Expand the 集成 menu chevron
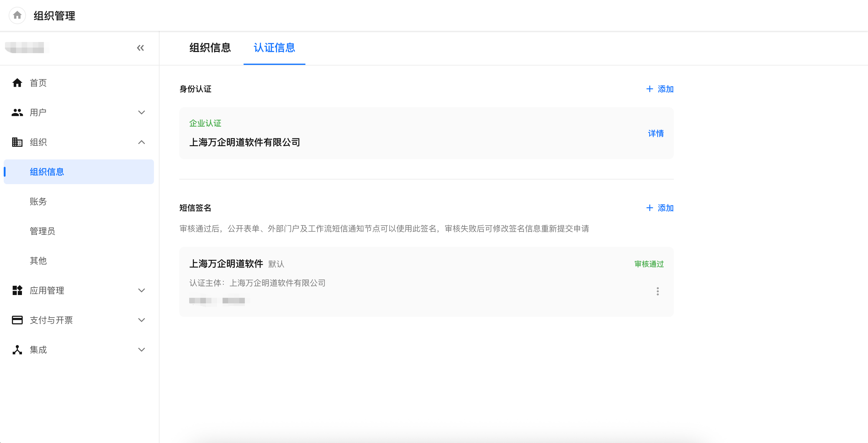This screenshot has width=868, height=443. (x=142, y=349)
